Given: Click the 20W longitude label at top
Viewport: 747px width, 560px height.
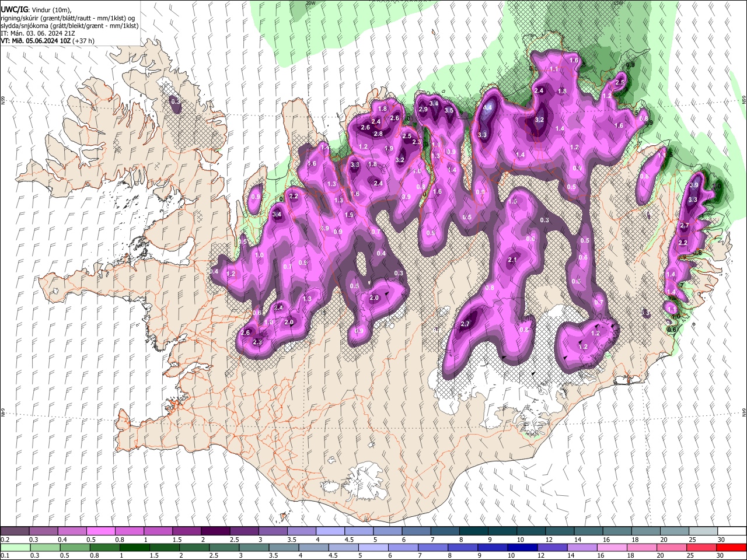Looking at the screenshot, I should (310, 3).
